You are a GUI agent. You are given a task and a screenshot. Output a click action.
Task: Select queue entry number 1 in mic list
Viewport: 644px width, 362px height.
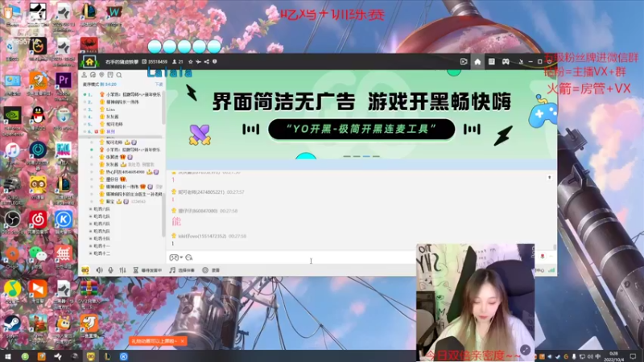[x=122, y=94]
